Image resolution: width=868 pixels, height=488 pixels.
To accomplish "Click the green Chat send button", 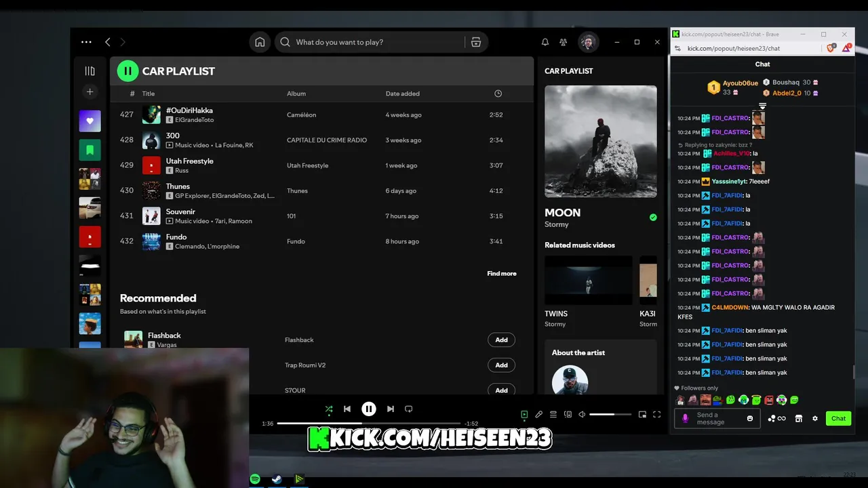I will [x=838, y=418].
